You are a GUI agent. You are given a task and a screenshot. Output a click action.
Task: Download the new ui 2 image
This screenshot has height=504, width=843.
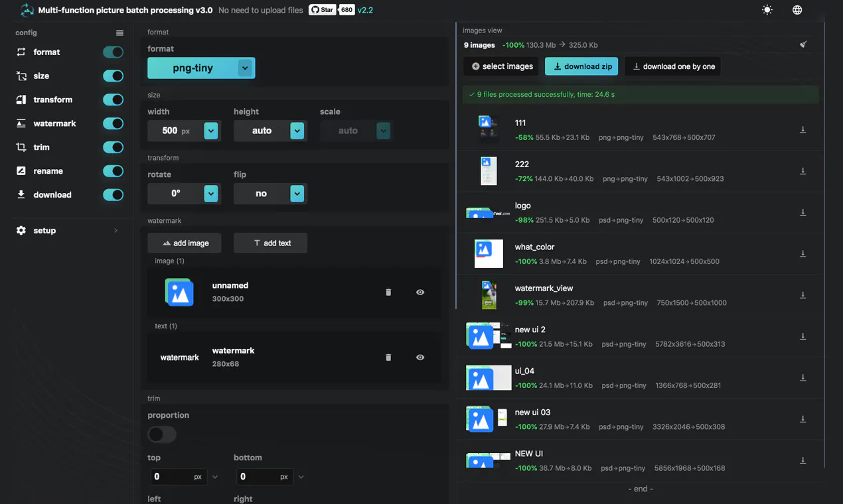[x=803, y=337]
